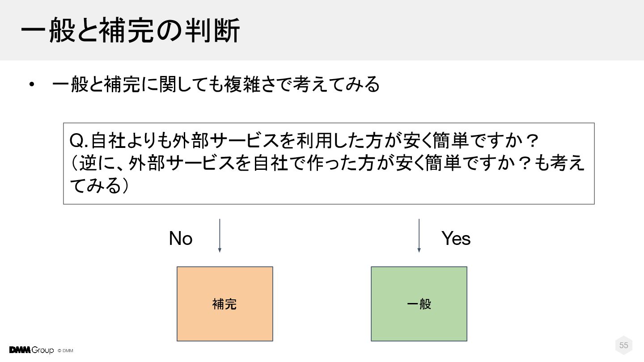Click the Yes label
This screenshot has width=644, height=362.
[x=456, y=239]
